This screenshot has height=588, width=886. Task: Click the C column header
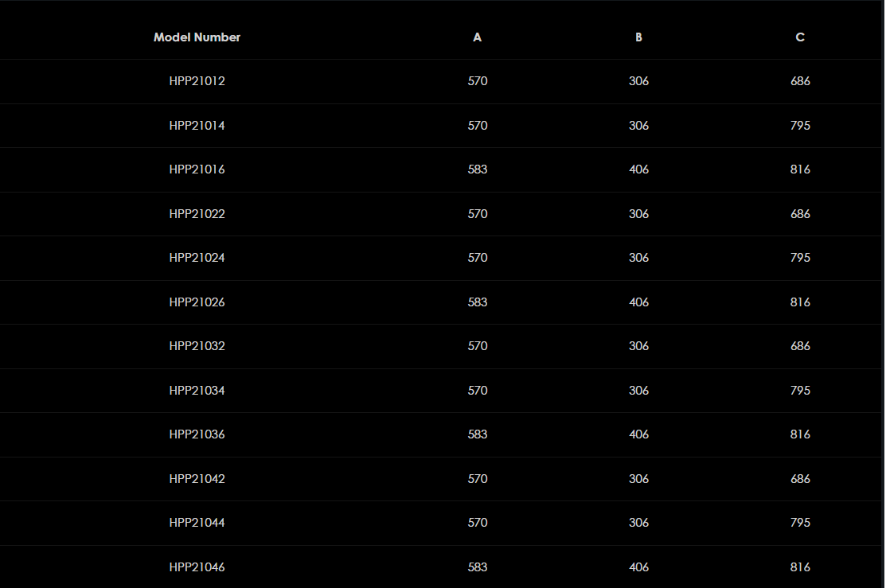click(800, 37)
